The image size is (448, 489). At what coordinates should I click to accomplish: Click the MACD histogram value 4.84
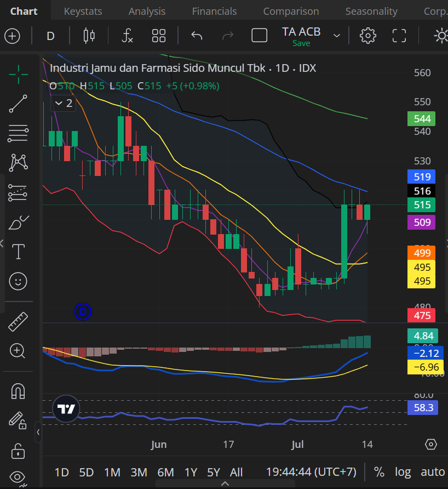click(x=423, y=336)
